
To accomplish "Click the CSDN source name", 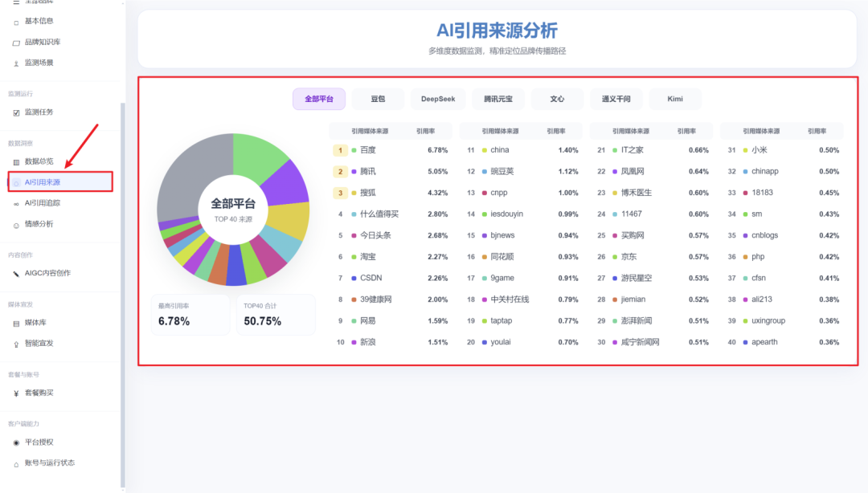I will [371, 278].
